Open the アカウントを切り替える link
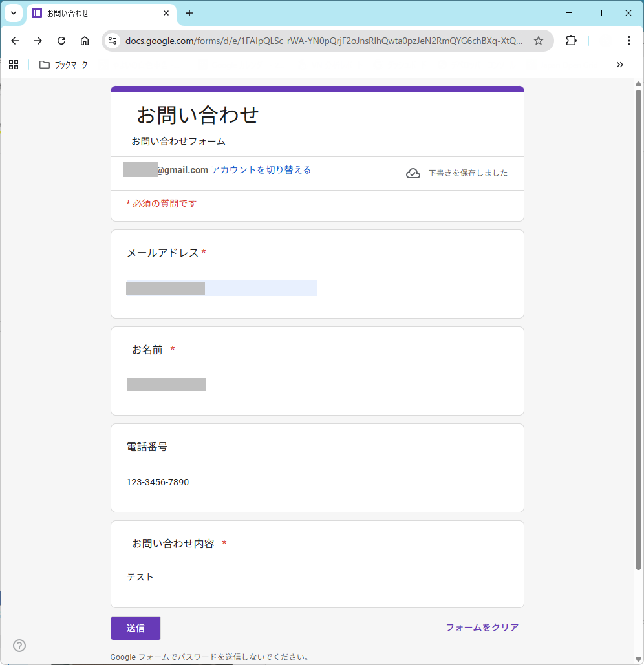The image size is (644, 665). [261, 169]
